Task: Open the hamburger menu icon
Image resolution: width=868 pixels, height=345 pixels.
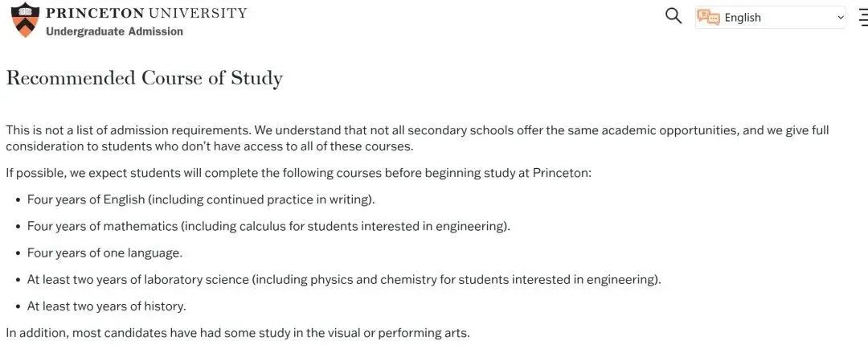Action: point(863,17)
